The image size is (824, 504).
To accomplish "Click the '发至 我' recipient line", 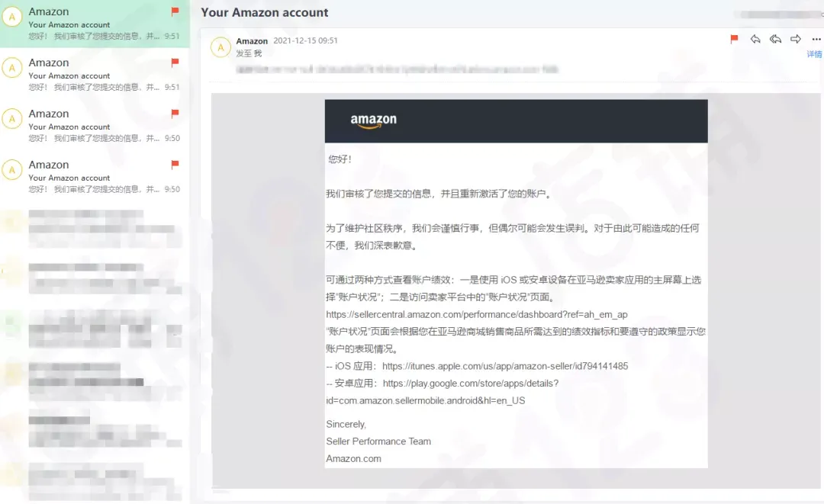I will (249, 53).
